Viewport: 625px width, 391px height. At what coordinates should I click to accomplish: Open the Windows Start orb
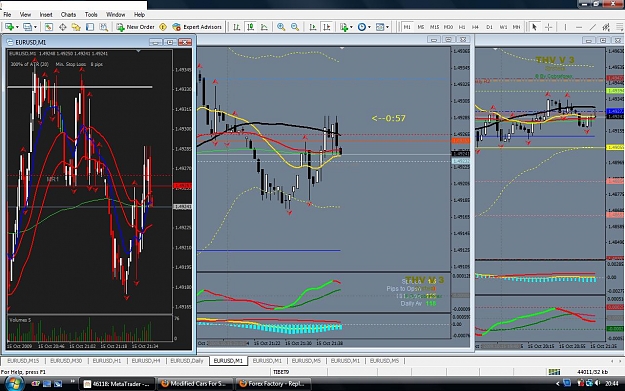coord(13,384)
